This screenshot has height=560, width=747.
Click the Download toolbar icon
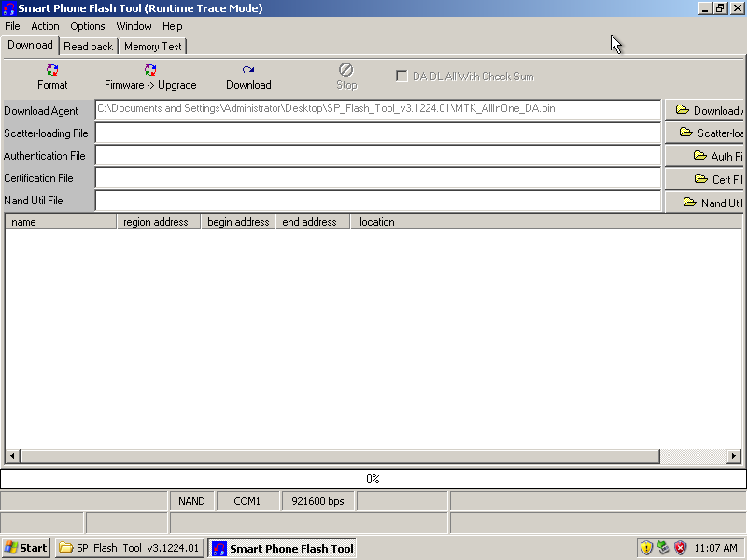click(x=248, y=70)
